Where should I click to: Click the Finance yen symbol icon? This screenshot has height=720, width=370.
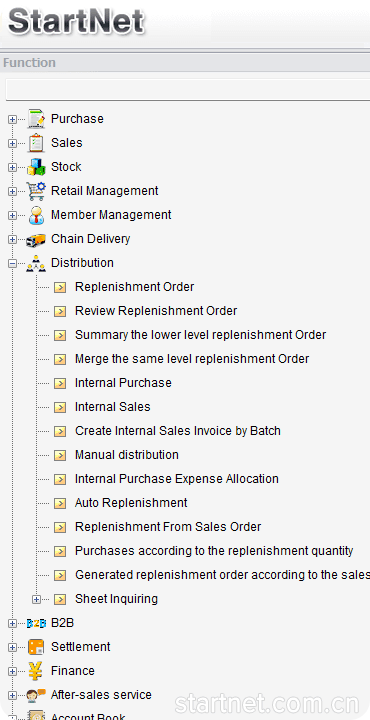pos(36,671)
